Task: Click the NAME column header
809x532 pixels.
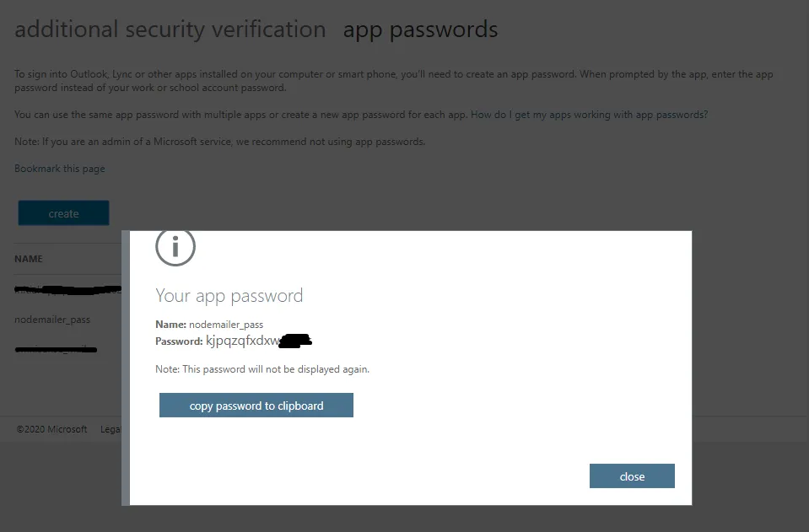Action: [x=29, y=259]
